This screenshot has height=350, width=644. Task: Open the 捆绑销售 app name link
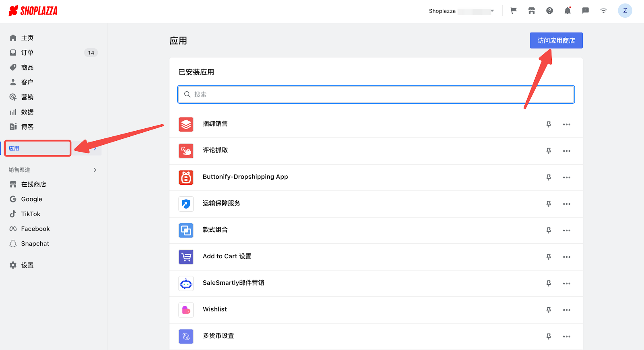pos(215,124)
